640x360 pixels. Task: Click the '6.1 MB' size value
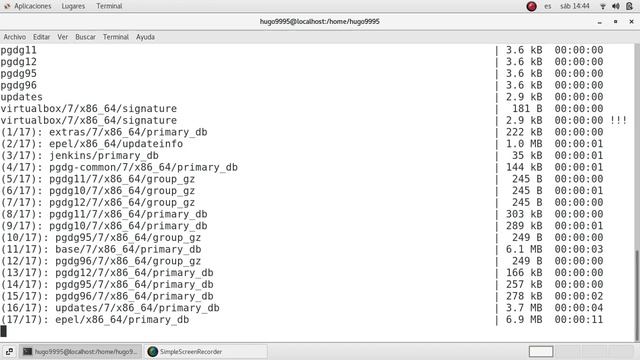coord(524,249)
